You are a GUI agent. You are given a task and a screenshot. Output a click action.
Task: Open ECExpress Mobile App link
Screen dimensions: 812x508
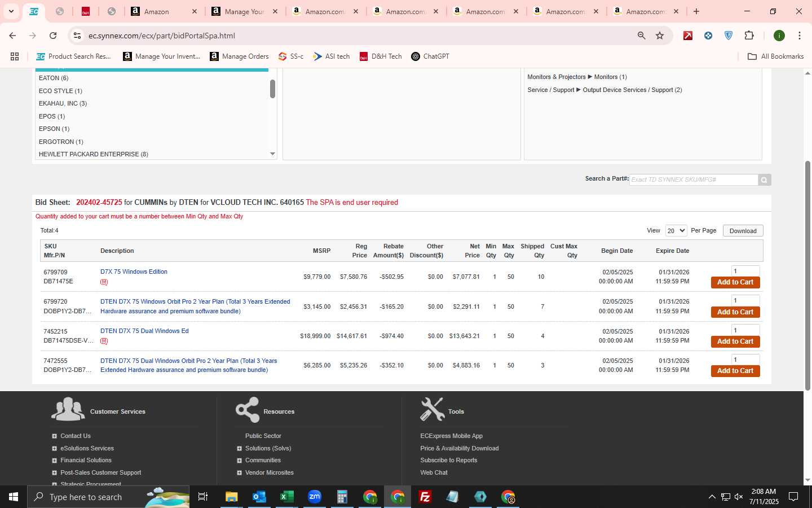pos(451,436)
